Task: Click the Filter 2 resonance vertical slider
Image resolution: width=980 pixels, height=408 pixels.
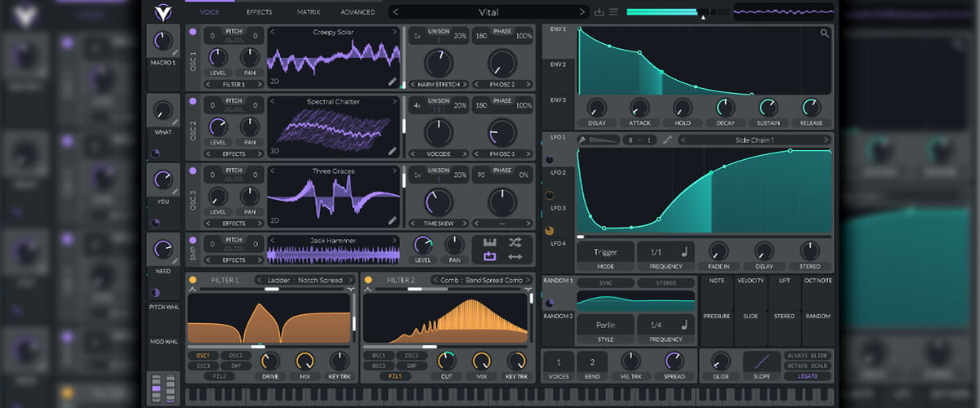Action: click(x=530, y=318)
